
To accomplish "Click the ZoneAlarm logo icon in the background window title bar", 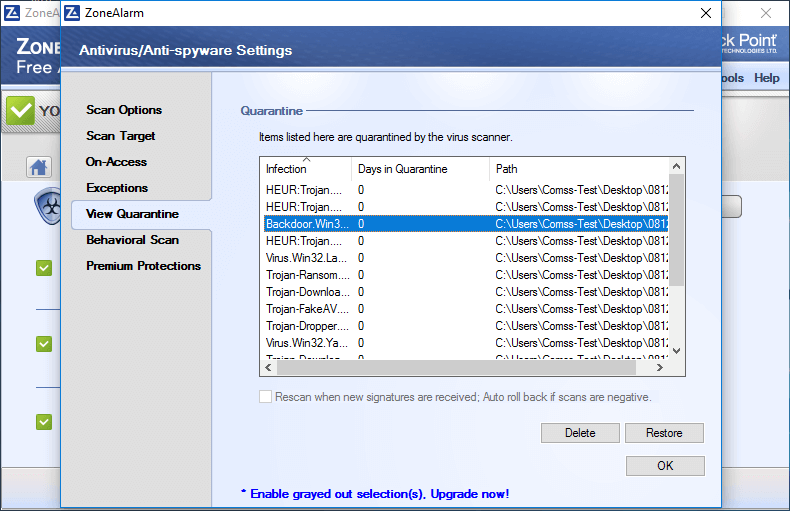I will [12, 13].
